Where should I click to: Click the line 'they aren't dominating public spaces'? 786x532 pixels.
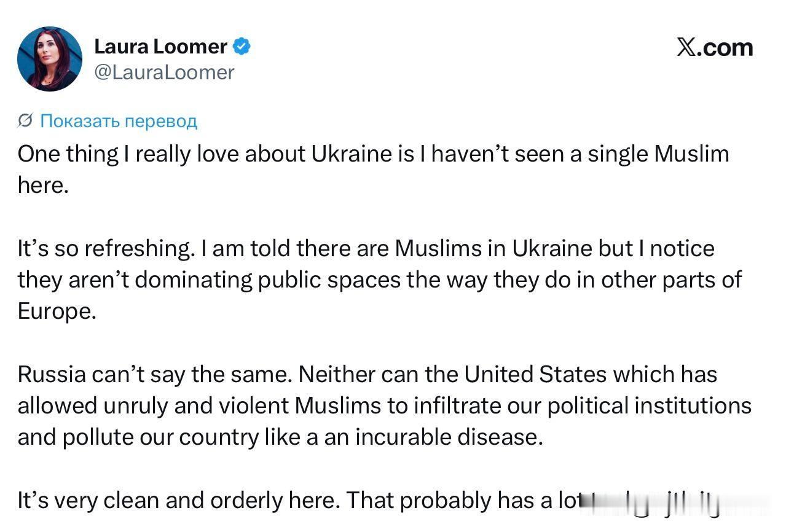coord(380,280)
